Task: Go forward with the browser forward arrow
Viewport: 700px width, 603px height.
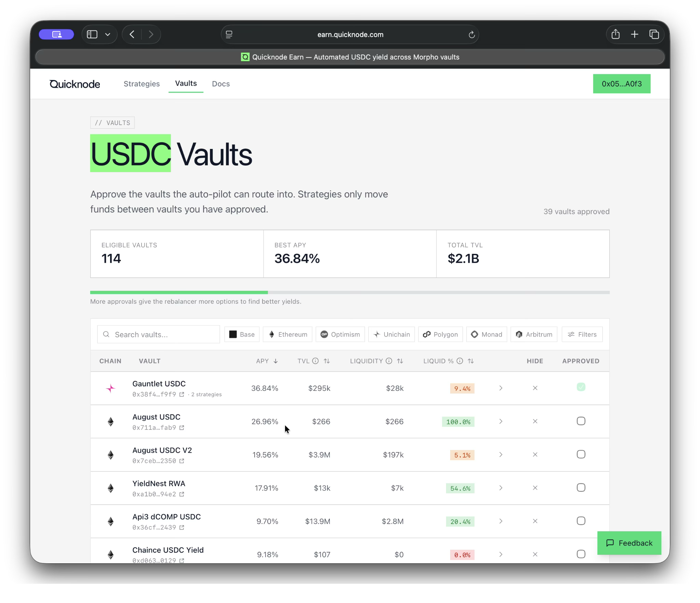Action: pos(151,35)
